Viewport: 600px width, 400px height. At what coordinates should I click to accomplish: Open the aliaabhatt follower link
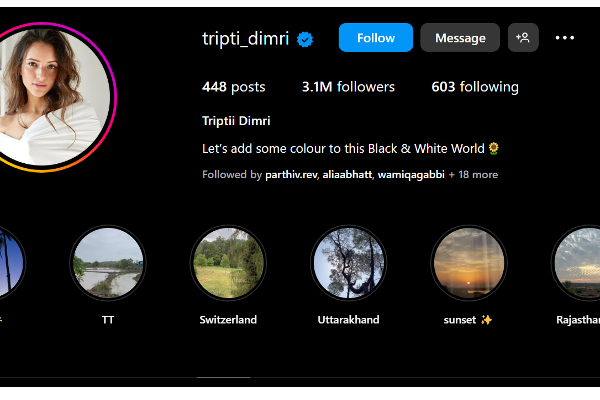click(347, 175)
